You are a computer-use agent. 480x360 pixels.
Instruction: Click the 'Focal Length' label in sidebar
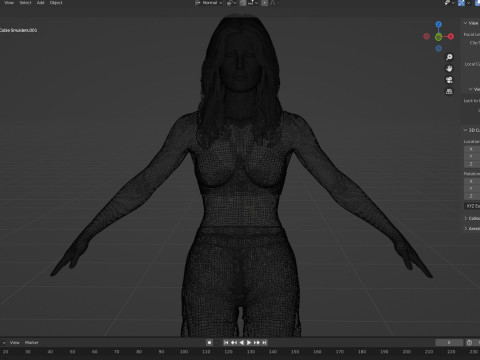click(x=472, y=34)
